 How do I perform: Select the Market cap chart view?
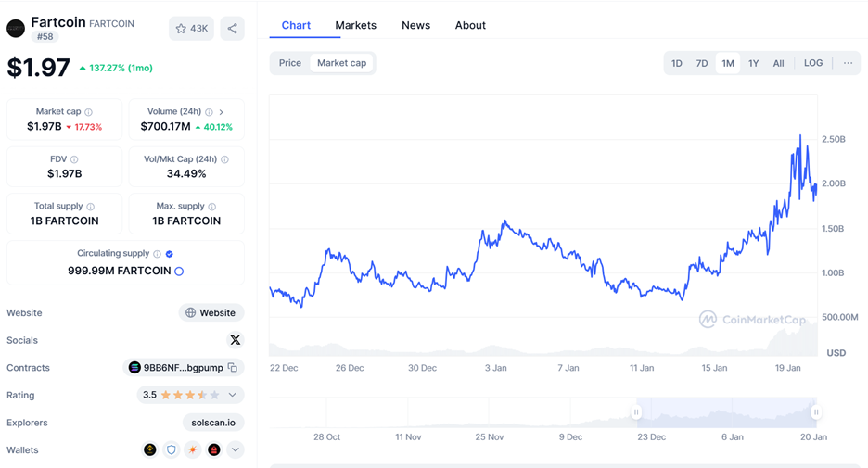point(341,63)
